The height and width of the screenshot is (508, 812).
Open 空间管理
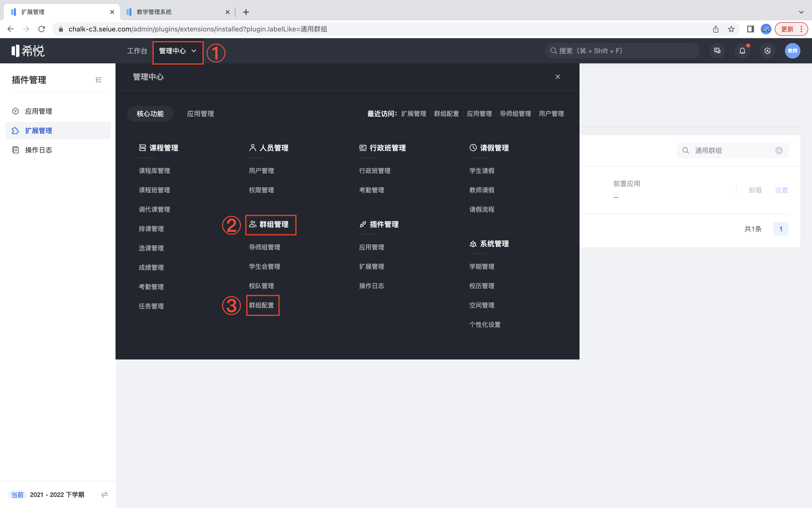point(482,305)
